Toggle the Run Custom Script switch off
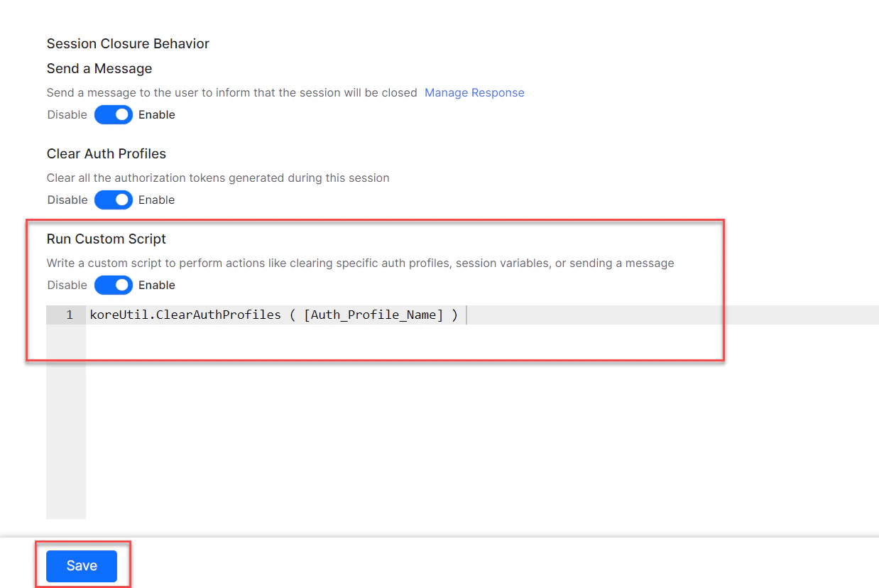The image size is (879, 588). (113, 285)
